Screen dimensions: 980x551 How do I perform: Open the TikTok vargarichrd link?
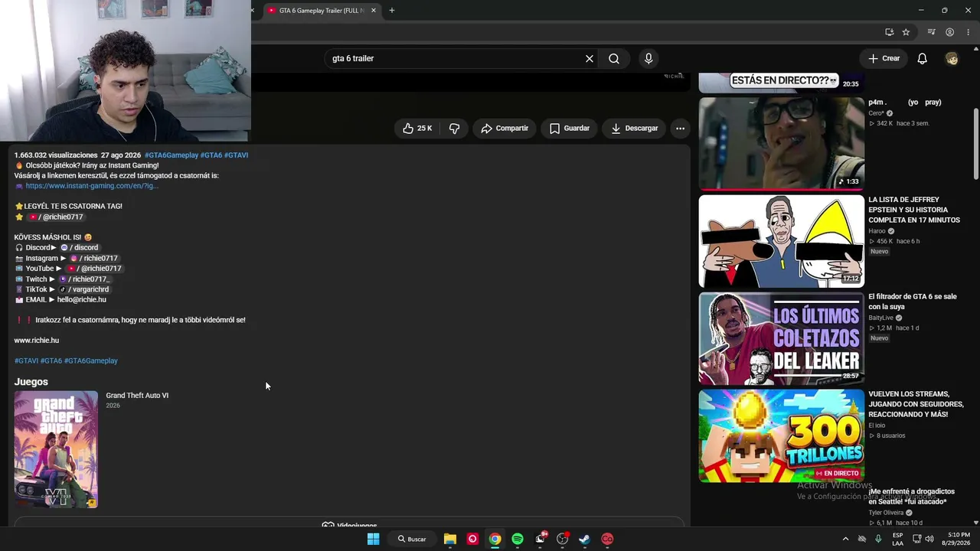85,289
